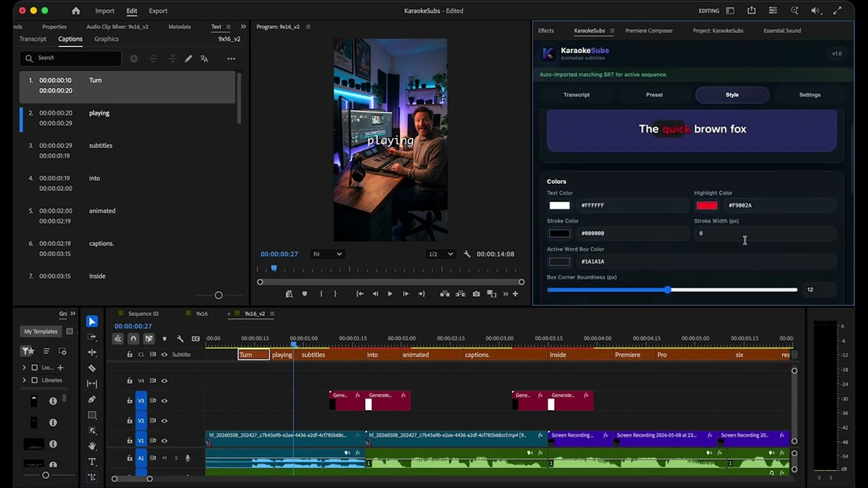
Task: Open the 9x16_v2 sequence panel menu
Action: [x=272, y=313]
